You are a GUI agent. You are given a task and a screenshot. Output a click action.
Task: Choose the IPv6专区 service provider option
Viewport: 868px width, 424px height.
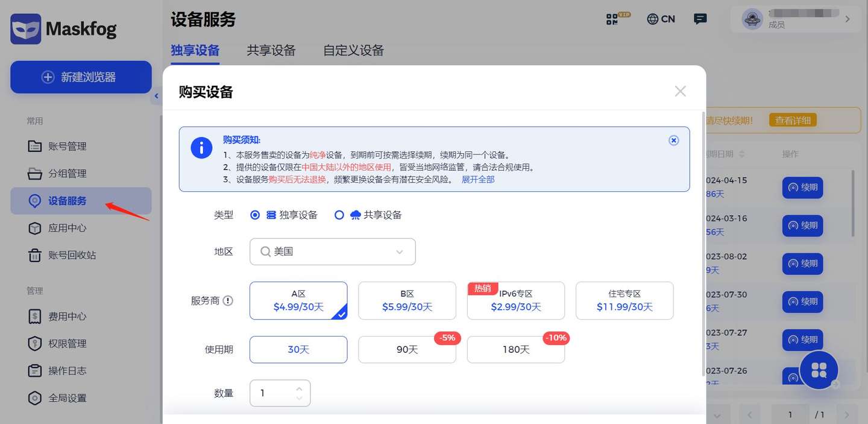tap(515, 300)
